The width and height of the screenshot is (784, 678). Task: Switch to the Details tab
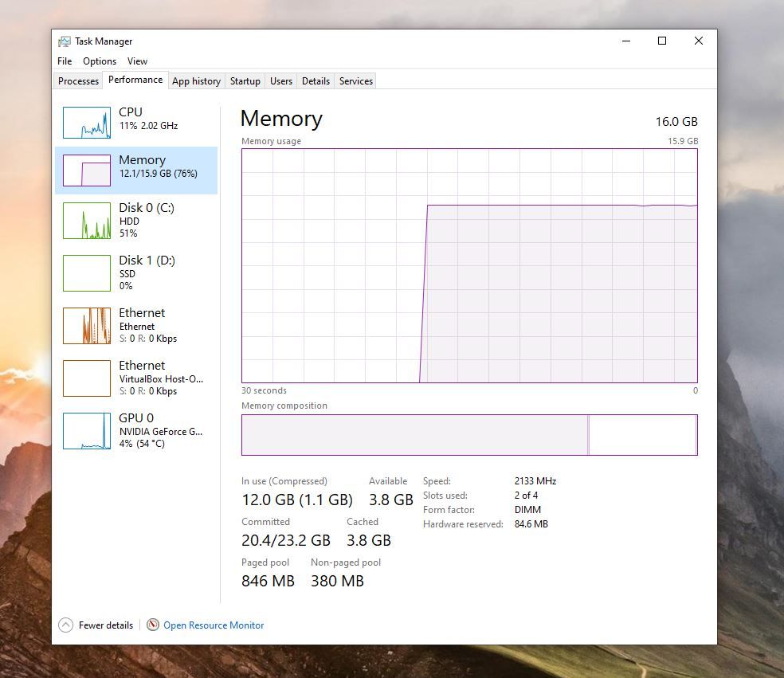coord(316,80)
